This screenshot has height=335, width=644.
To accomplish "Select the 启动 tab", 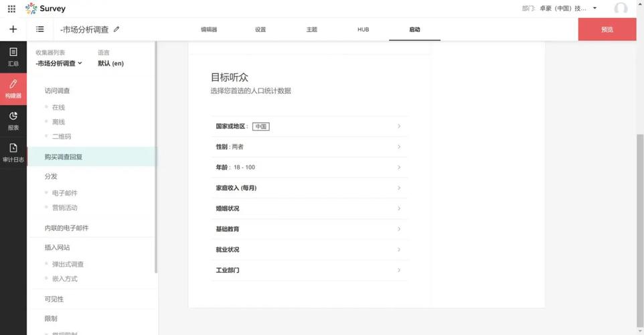I will (414, 29).
